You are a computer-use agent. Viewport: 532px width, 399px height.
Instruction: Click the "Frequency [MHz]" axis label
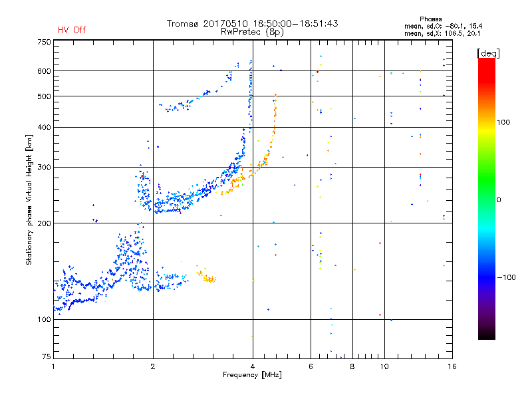[x=252, y=375]
